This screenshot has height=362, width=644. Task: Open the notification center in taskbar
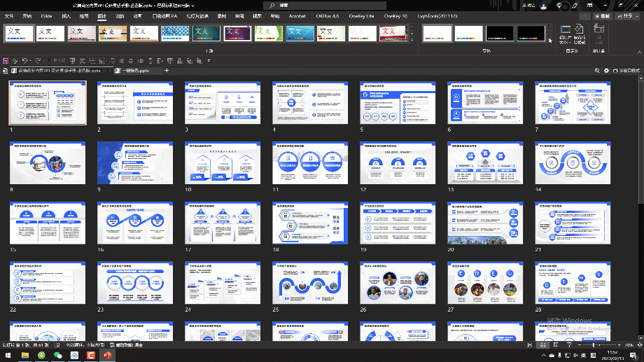635,356
